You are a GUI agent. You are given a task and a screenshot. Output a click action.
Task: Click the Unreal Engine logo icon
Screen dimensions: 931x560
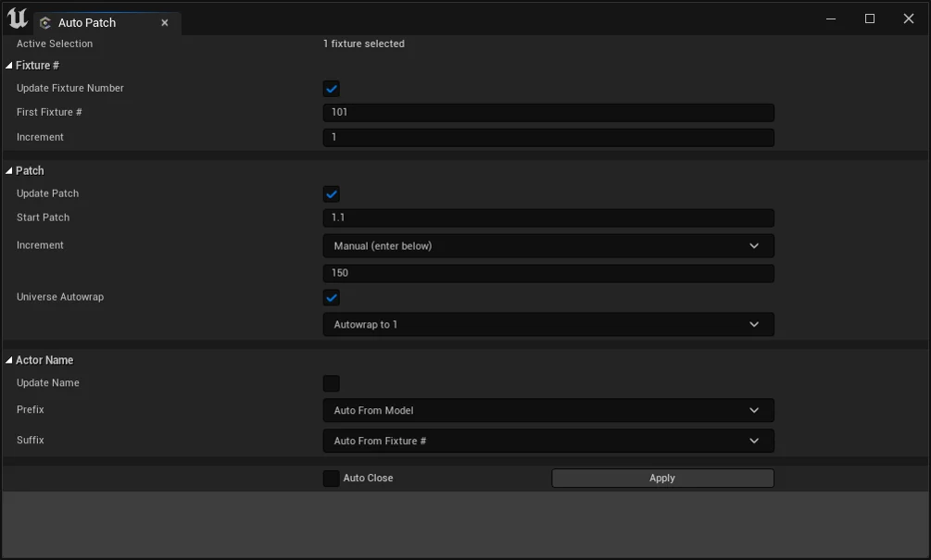17,19
